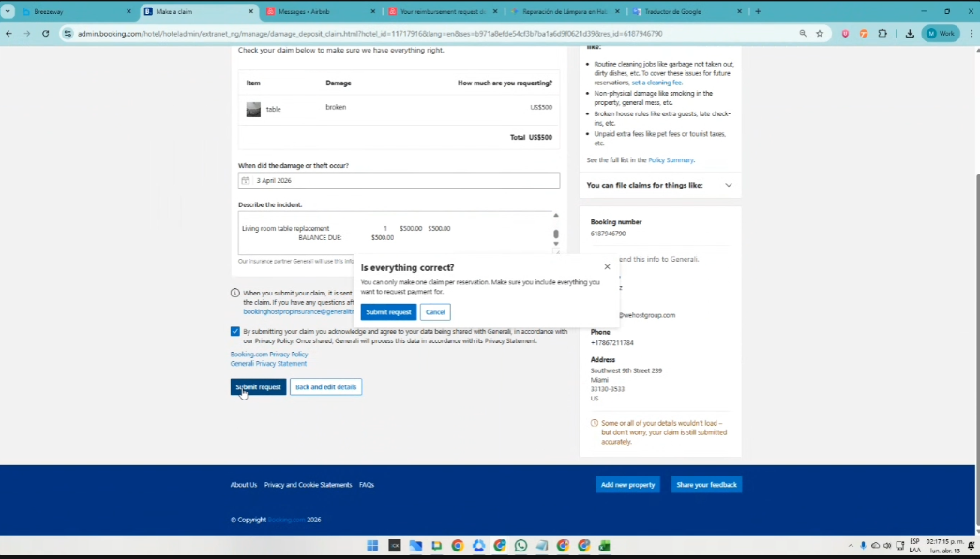The image size is (980, 559).
Task: Open the Windows Start menu
Action: click(x=372, y=546)
